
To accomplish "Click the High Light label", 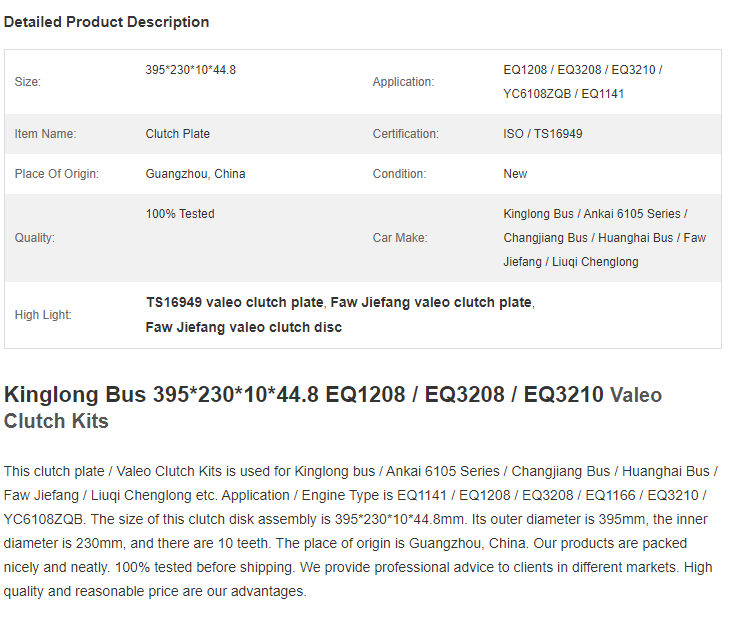I will coord(43,315).
